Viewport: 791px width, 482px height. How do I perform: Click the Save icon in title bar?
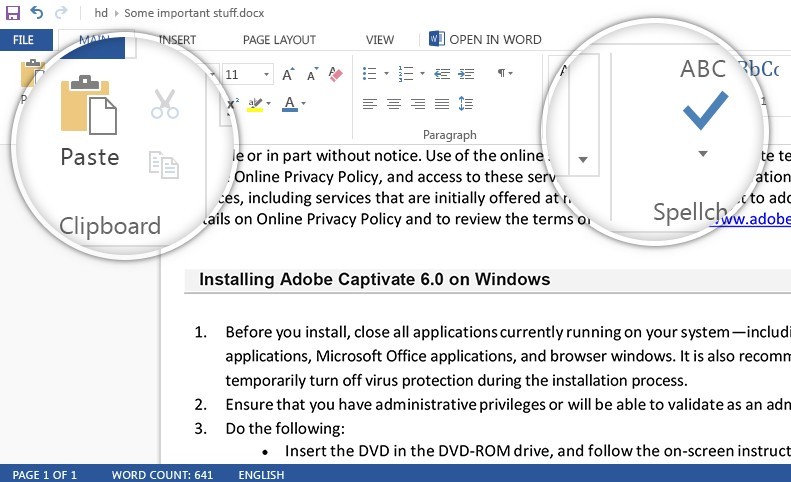(x=13, y=12)
